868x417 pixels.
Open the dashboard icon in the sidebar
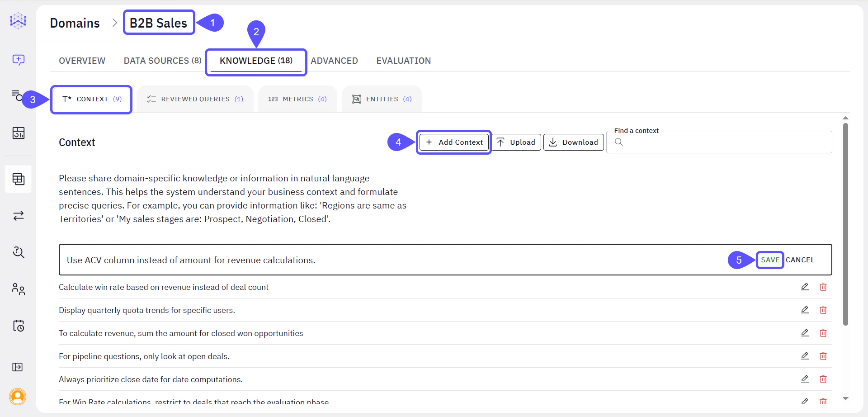click(18, 133)
